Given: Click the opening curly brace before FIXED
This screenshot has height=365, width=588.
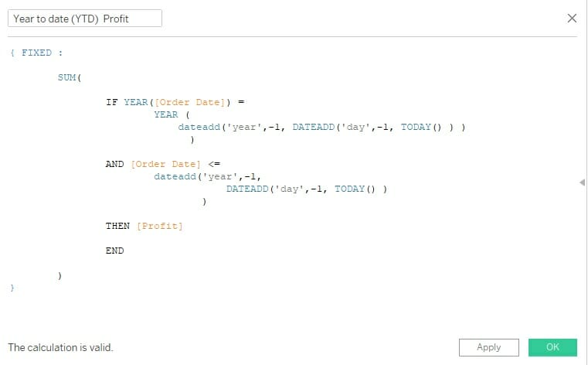Looking at the screenshot, I should pos(12,53).
